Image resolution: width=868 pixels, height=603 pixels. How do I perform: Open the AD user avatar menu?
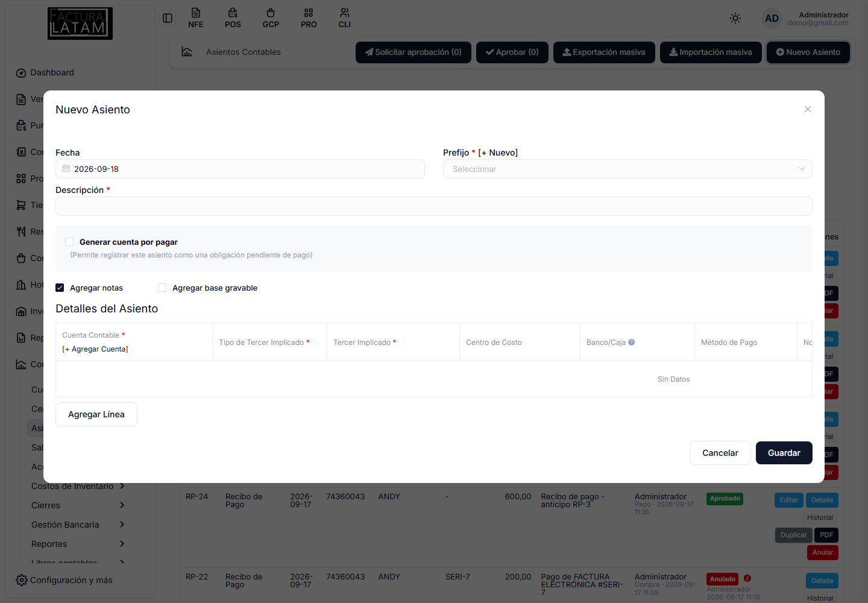tap(772, 18)
